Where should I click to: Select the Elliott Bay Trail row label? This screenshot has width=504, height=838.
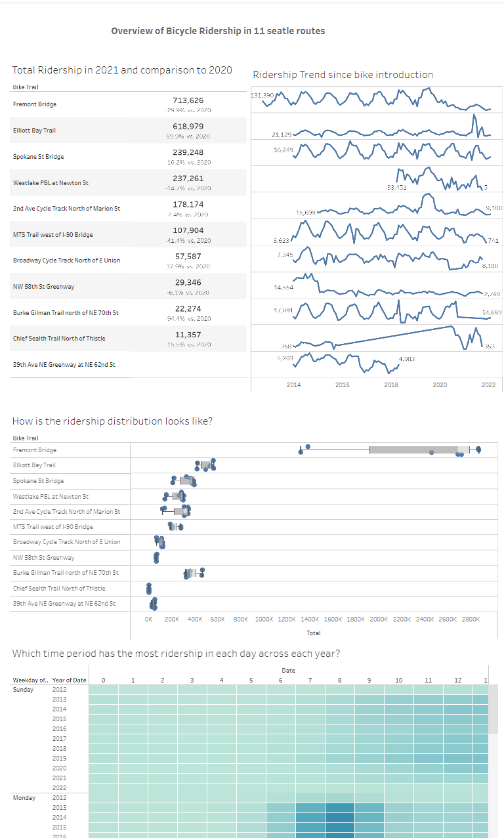34,131
